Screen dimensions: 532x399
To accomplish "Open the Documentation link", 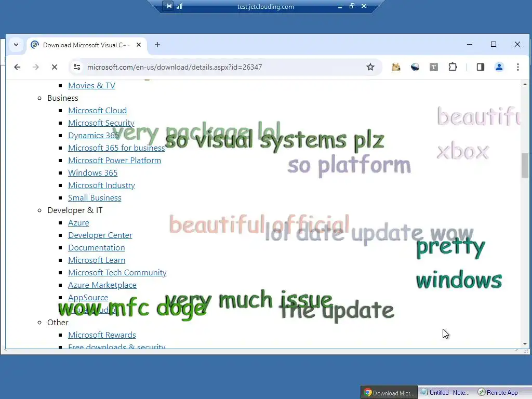I will (96, 248).
